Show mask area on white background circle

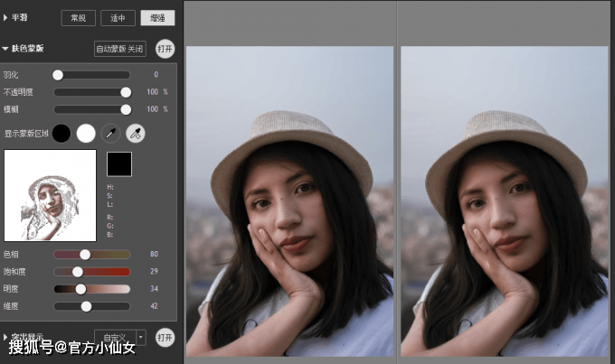click(x=86, y=134)
